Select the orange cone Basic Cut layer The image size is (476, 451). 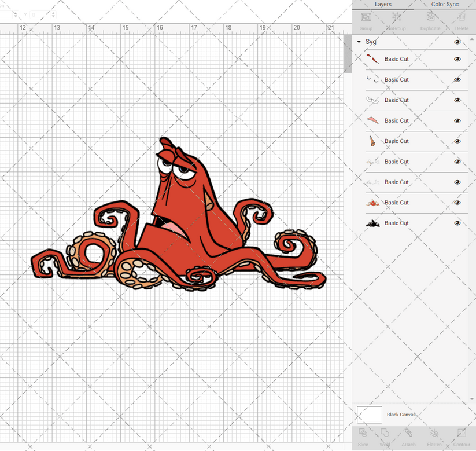coord(397,141)
